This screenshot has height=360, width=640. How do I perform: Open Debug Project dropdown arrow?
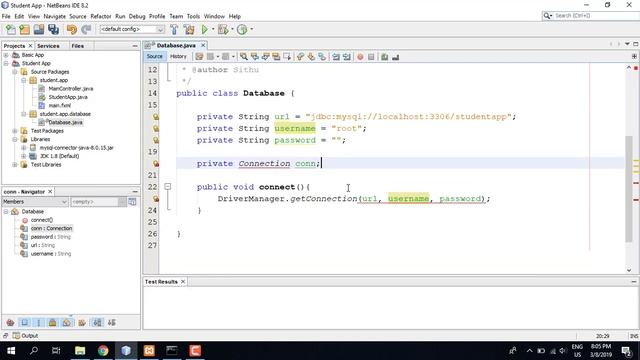(x=232, y=29)
